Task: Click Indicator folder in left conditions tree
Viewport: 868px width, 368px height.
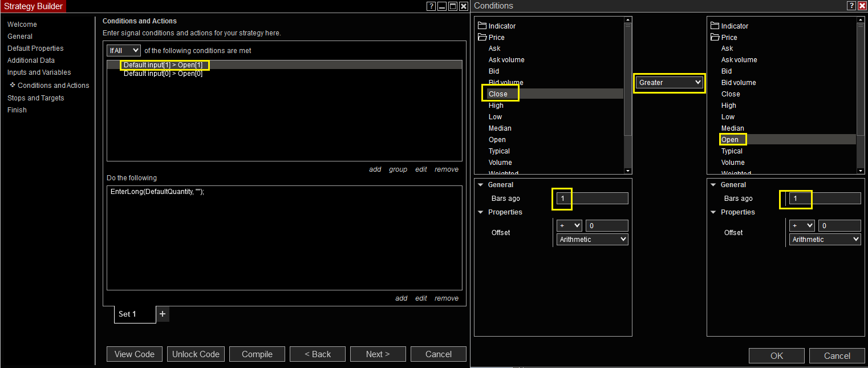Action: (496, 26)
